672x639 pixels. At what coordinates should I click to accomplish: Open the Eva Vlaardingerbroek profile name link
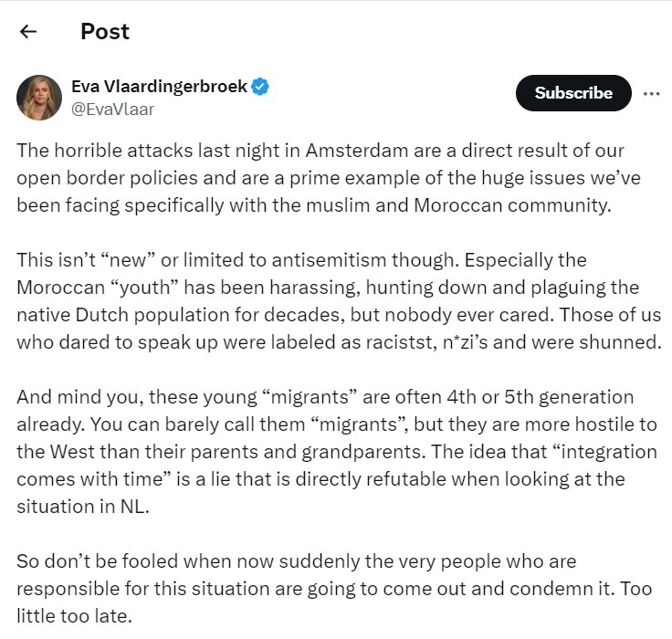tap(160, 88)
